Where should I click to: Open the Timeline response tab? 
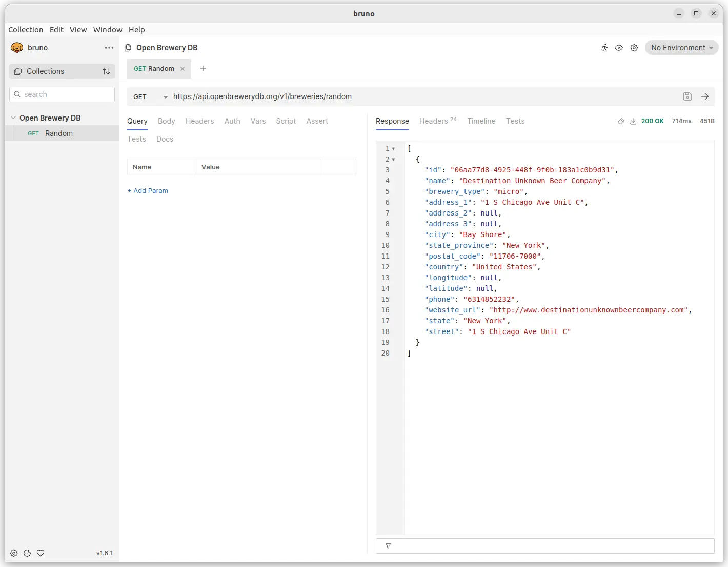pos(481,121)
